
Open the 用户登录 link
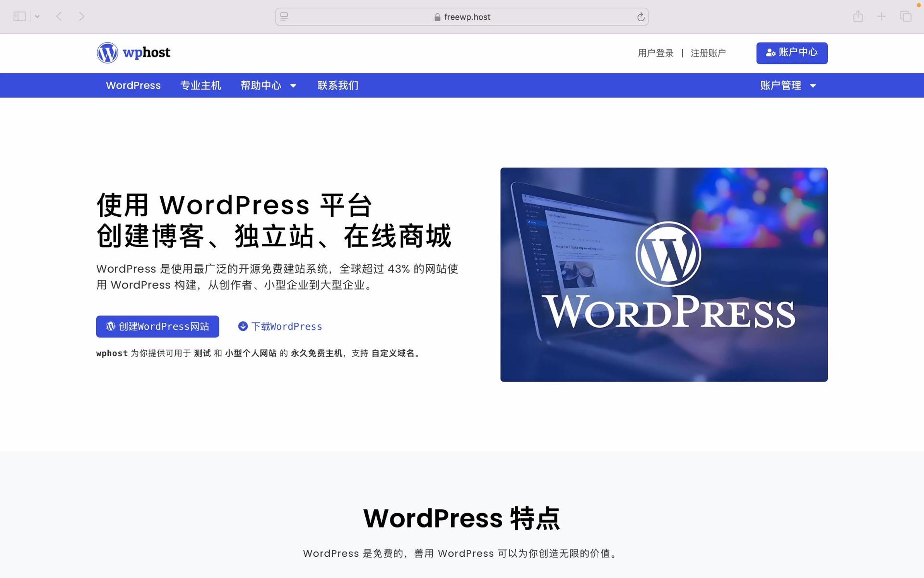pos(655,53)
